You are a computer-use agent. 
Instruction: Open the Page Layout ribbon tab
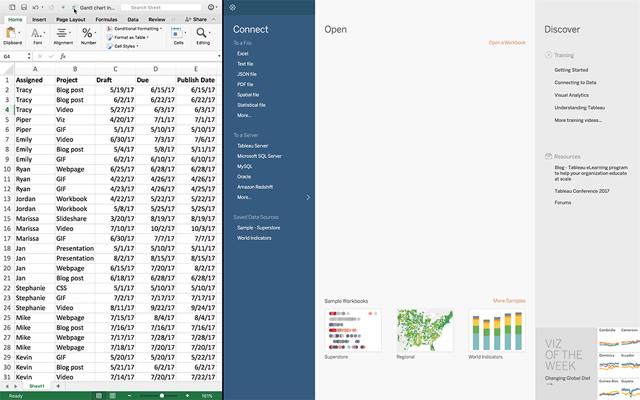pyautogui.click(x=71, y=19)
